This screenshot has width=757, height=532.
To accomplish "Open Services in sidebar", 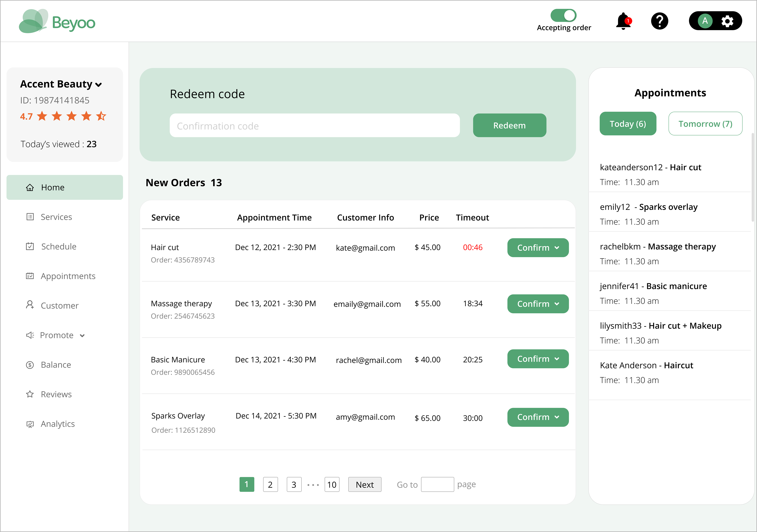I will click(56, 217).
